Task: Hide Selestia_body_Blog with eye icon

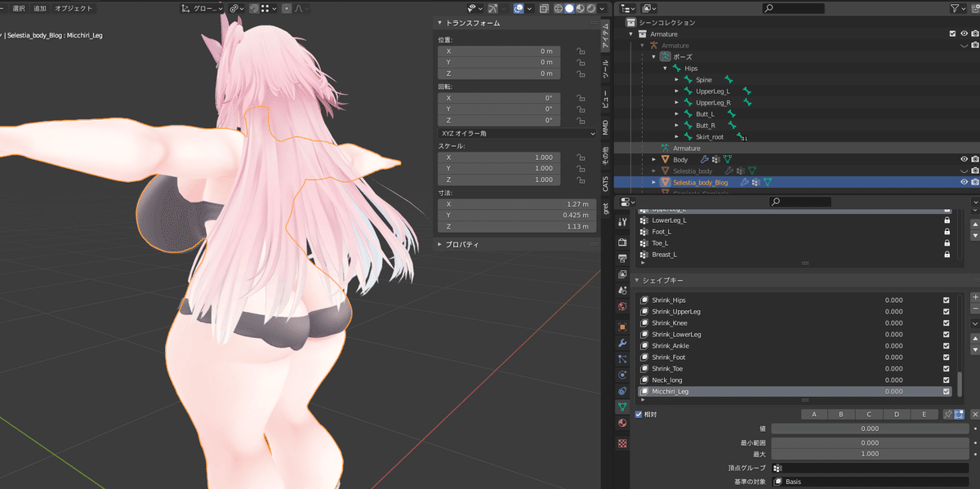Action: 964,183
